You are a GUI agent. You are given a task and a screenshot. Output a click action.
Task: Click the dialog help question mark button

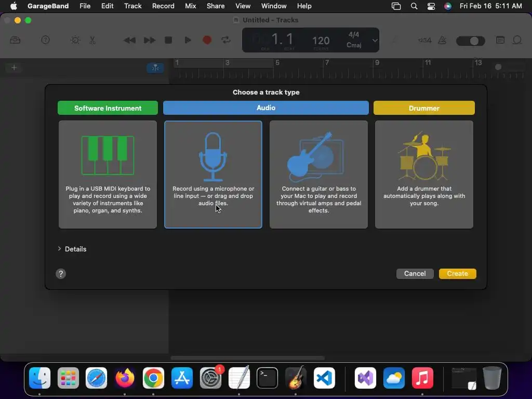61,274
